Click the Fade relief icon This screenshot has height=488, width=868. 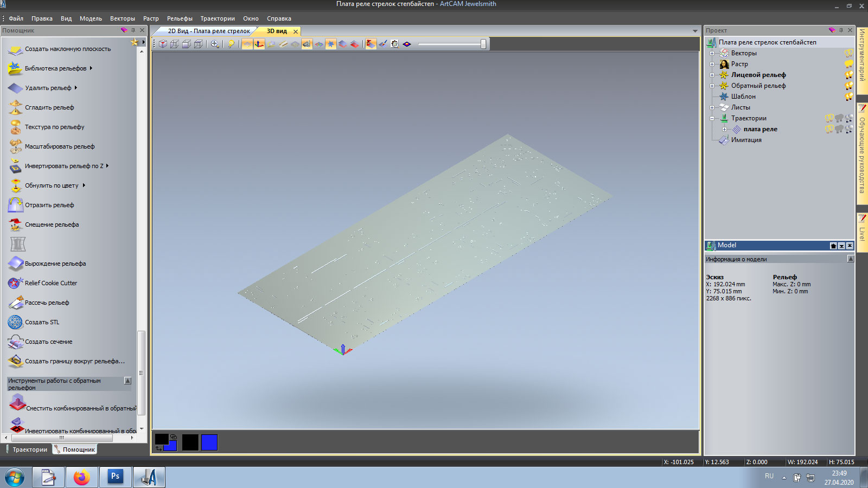pos(16,264)
